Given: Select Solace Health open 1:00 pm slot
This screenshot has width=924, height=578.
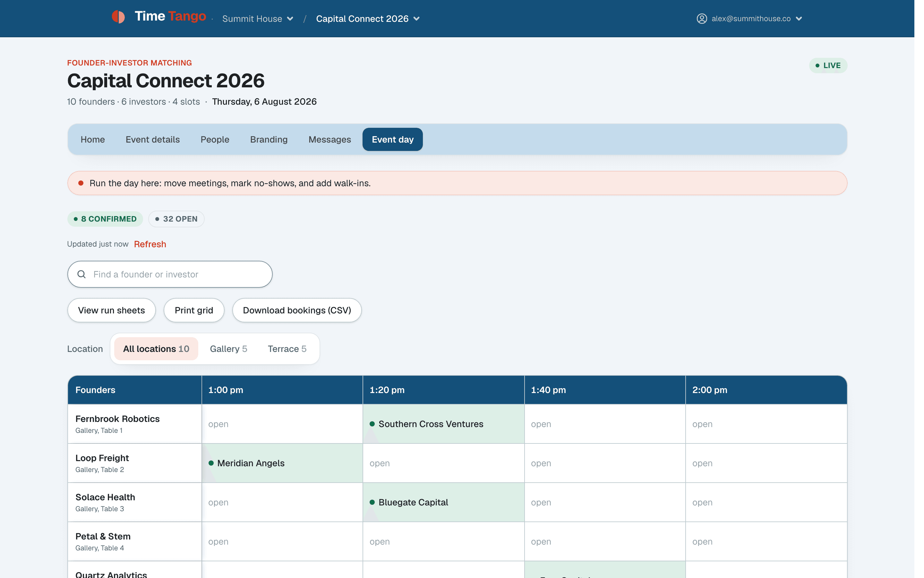Looking at the screenshot, I should pyautogui.click(x=282, y=502).
